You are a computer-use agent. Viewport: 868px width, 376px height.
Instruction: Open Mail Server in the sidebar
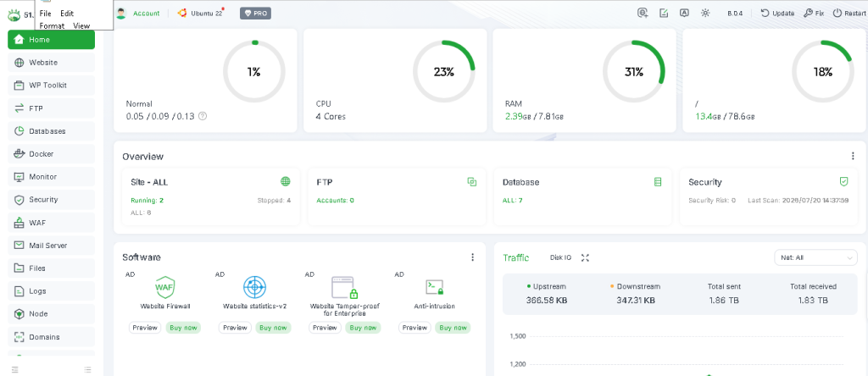pos(51,246)
